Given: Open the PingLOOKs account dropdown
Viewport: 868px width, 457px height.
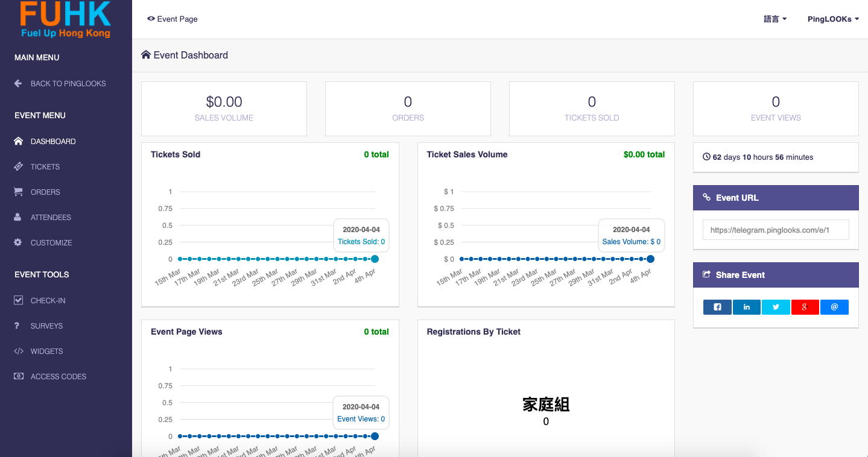Looking at the screenshot, I should 833,19.
